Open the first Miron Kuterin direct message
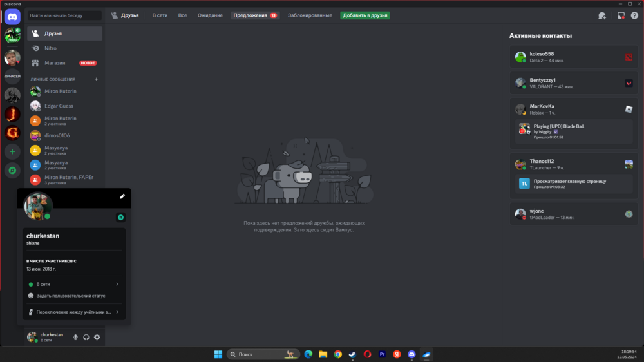Viewport: 644px width, 362px height. tap(65, 91)
